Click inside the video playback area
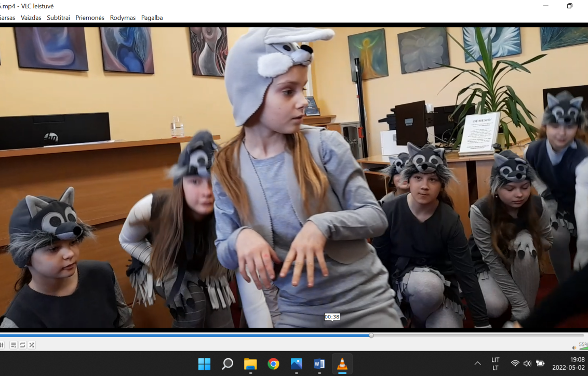Viewport: 588px width, 376px height. [294, 177]
